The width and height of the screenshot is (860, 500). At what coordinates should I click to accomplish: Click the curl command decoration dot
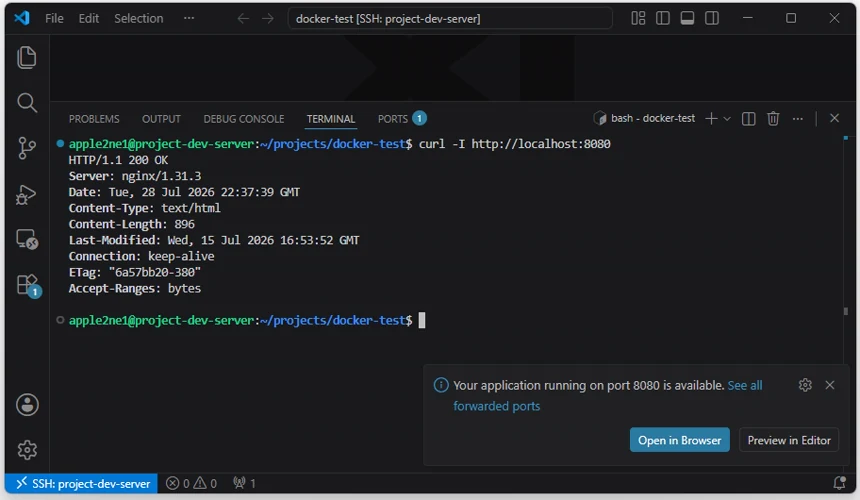coord(60,144)
